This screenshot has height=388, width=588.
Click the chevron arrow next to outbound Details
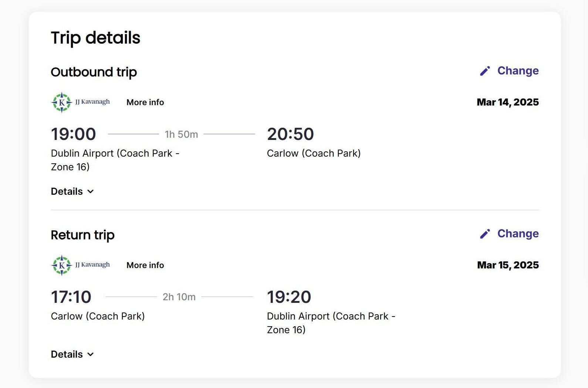[91, 191]
